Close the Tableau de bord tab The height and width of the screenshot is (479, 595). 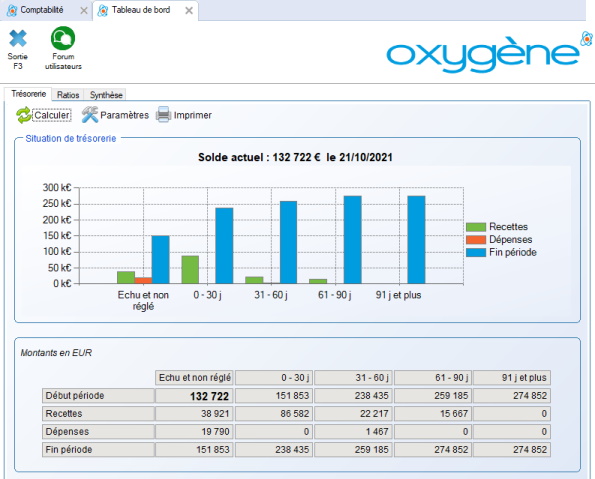pyautogui.click(x=189, y=11)
